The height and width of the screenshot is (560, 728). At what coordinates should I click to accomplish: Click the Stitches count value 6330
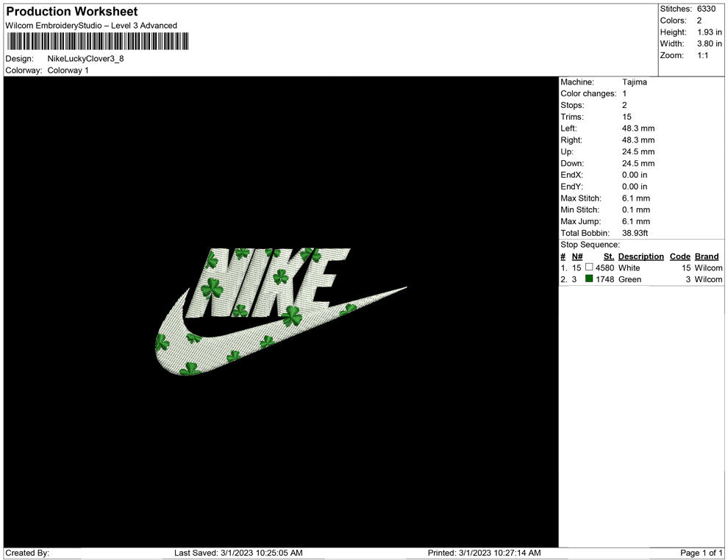(x=706, y=9)
